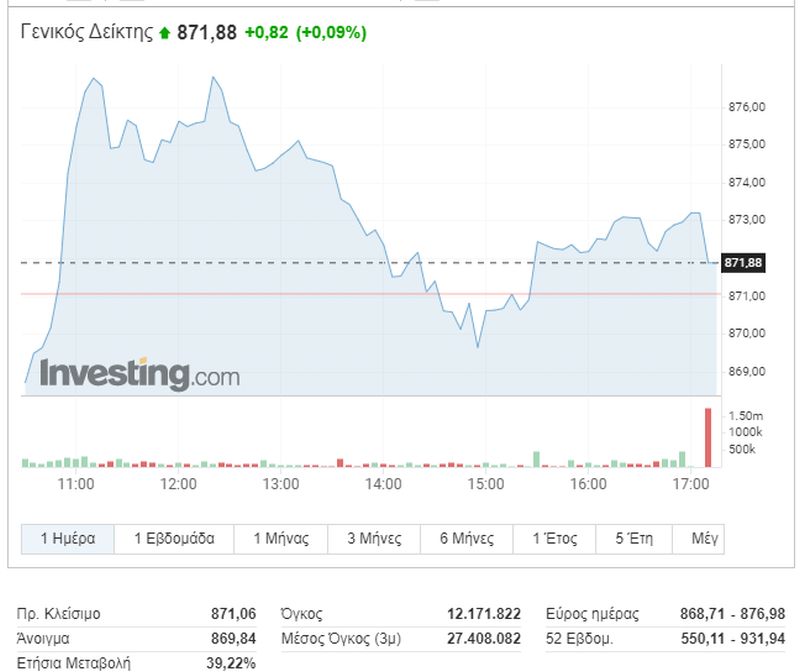Viewport: 800px width, 672px height.
Task: Click the Investing.com watermark logo
Action: (139, 374)
